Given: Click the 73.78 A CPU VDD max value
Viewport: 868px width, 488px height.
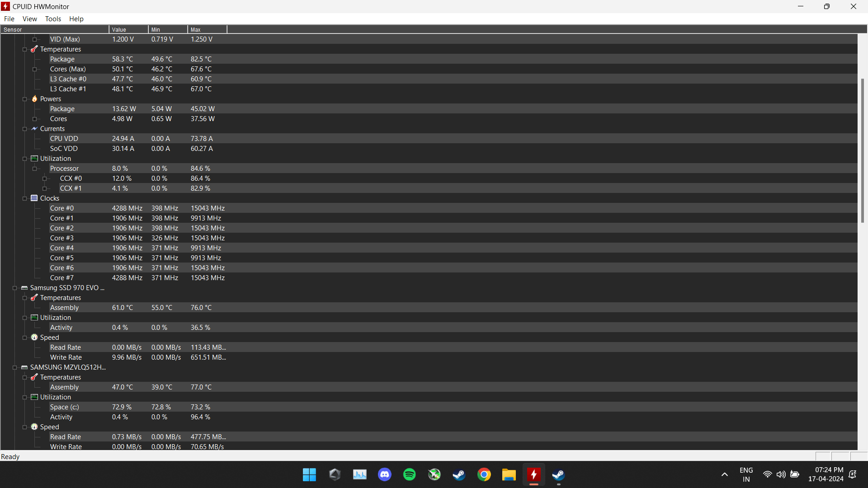Looking at the screenshot, I should point(202,139).
